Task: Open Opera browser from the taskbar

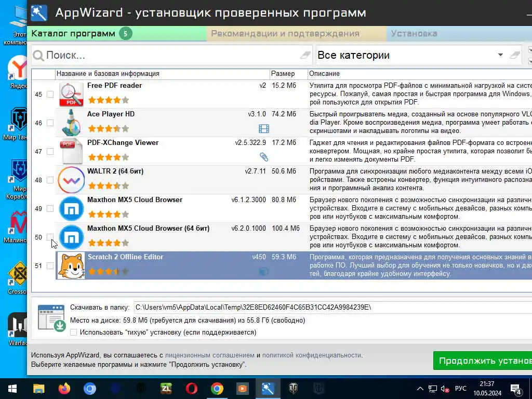Action: click(192, 389)
